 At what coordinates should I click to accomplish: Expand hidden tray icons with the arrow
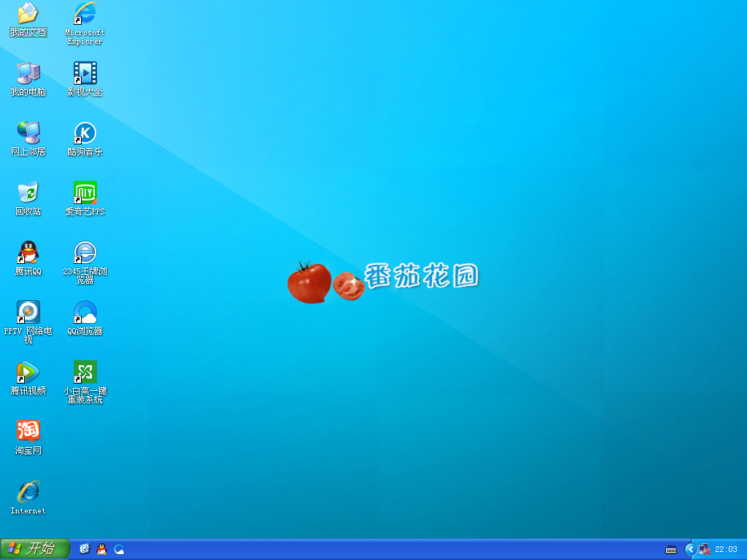690,550
